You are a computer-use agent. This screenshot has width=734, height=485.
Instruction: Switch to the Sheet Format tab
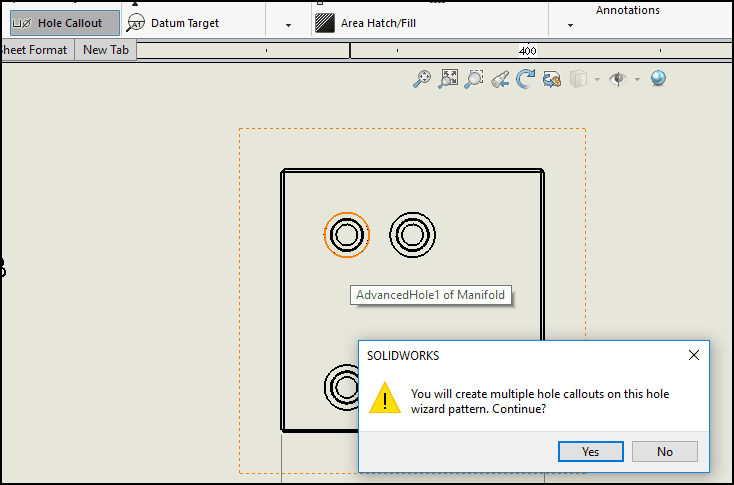pos(35,50)
